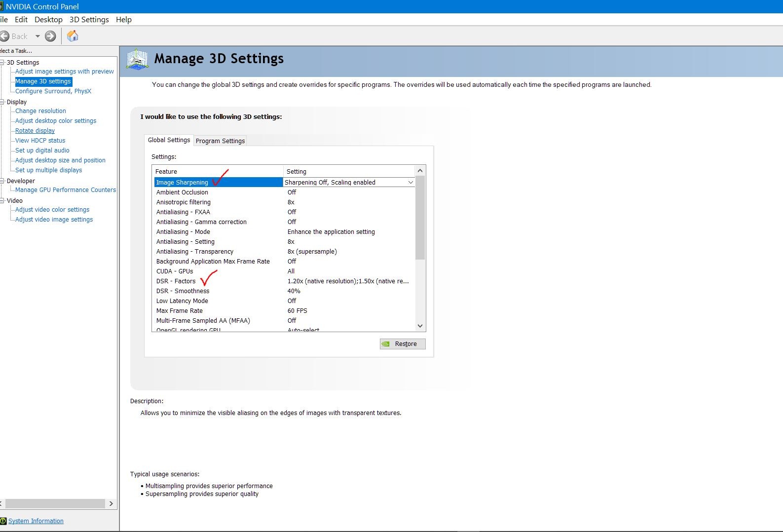Open Adjust video color settings
Screen dimensions: 783x532
(x=52, y=210)
